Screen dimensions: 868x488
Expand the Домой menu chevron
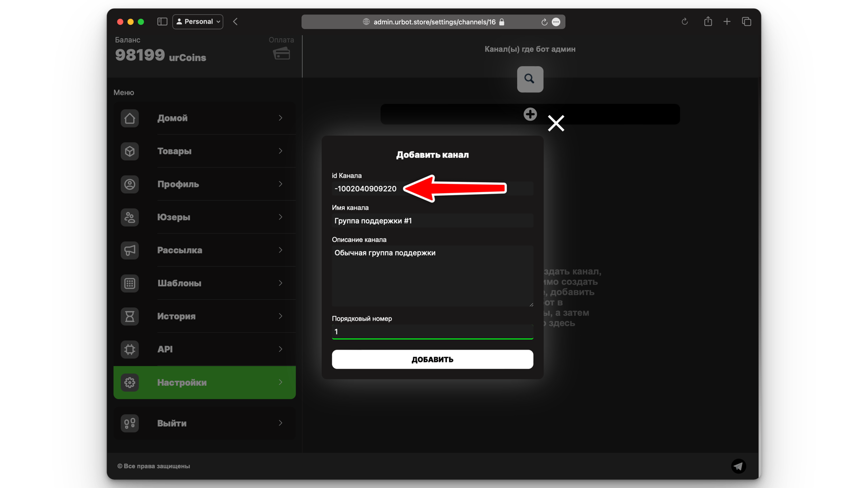pyautogui.click(x=281, y=118)
